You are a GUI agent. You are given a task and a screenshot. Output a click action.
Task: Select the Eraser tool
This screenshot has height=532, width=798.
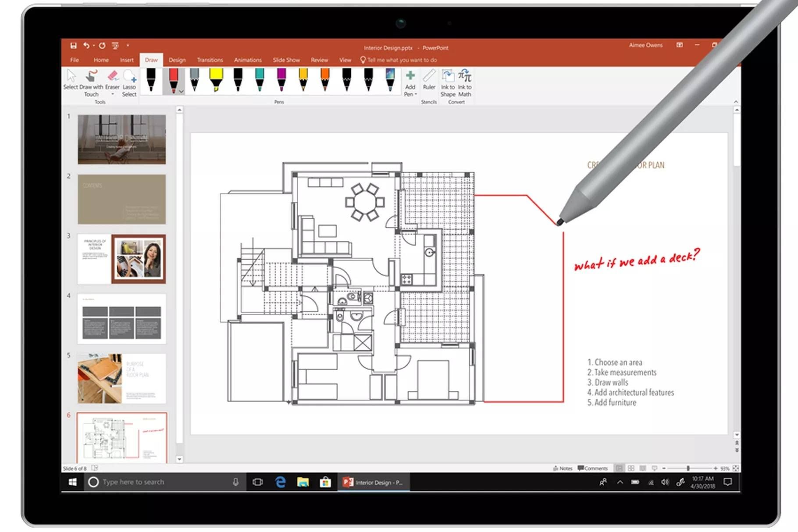point(112,81)
